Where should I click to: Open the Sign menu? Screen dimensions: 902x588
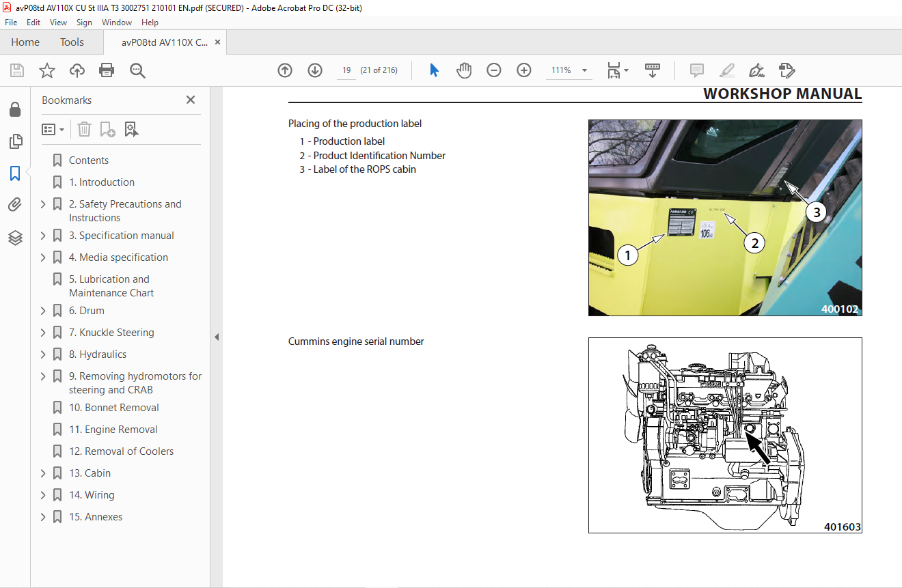[x=84, y=23]
